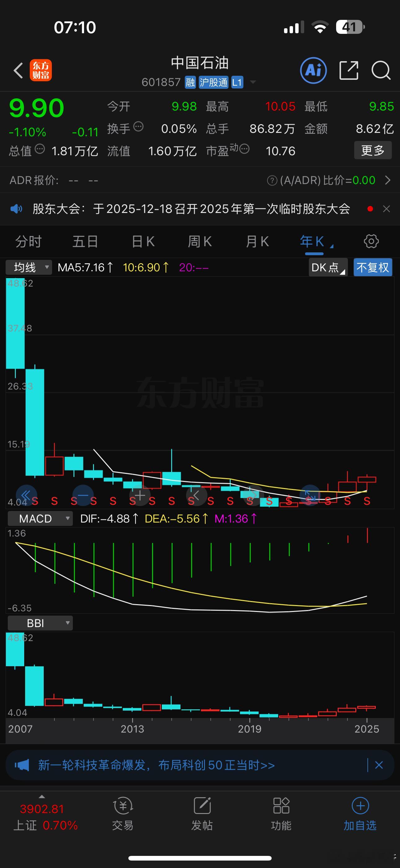Close the 科创50 promo banner
This screenshot has width=400, height=868.
pos(379,765)
